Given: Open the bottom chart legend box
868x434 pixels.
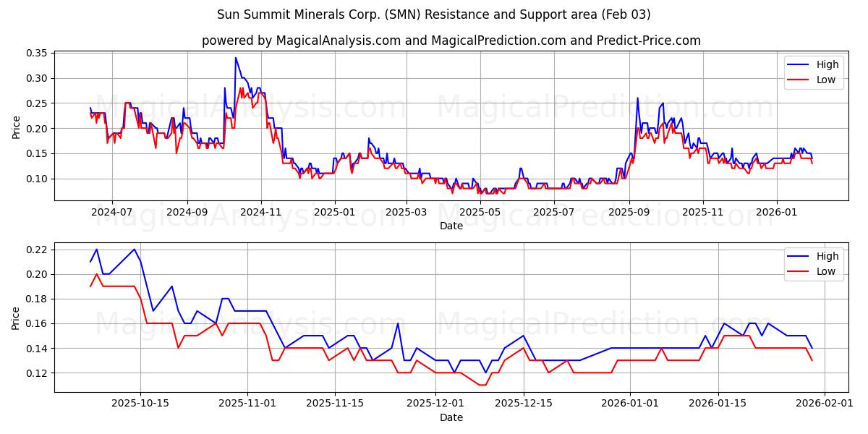Looking at the screenshot, I should coord(812,264).
